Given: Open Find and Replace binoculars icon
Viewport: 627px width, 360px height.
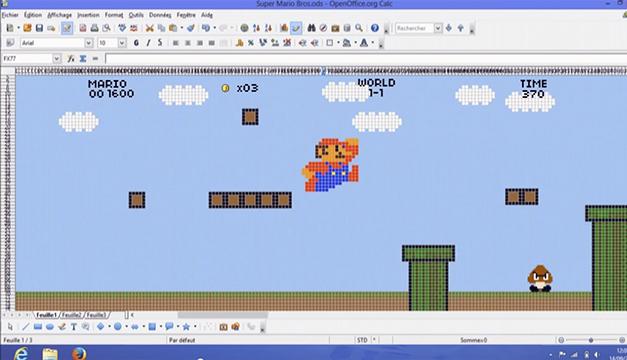Looking at the screenshot, I should [312, 28].
